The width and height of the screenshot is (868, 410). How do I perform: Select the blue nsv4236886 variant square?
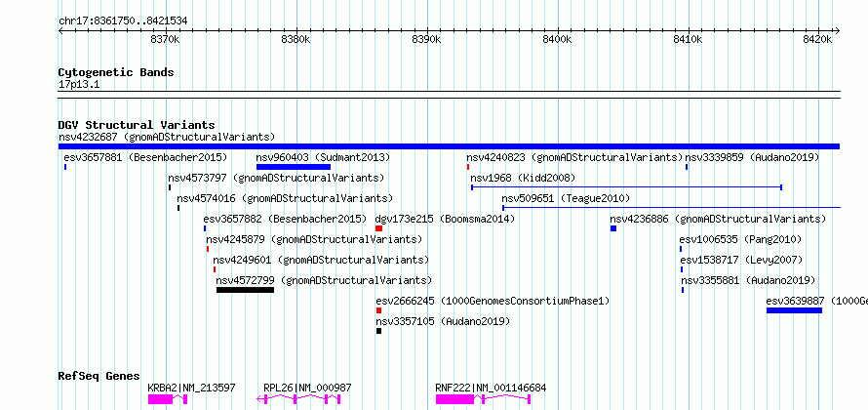pyautogui.click(x=613, y=228)
